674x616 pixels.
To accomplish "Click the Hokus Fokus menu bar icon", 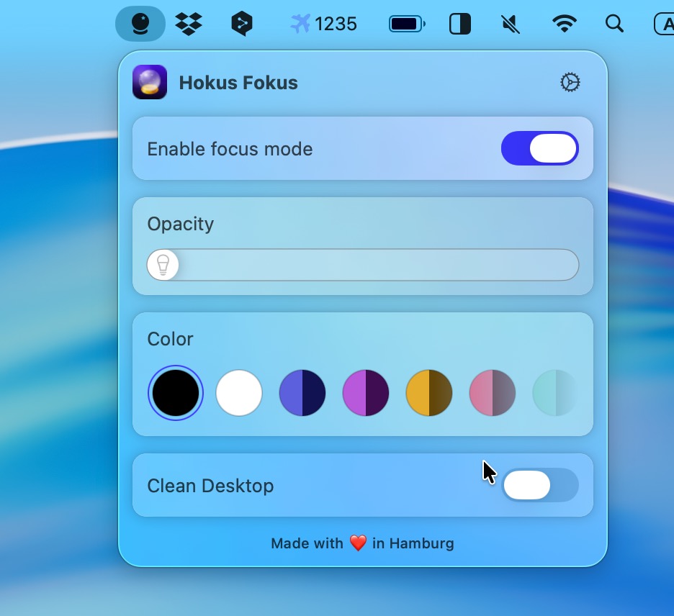I will click(x=140, y=24).
